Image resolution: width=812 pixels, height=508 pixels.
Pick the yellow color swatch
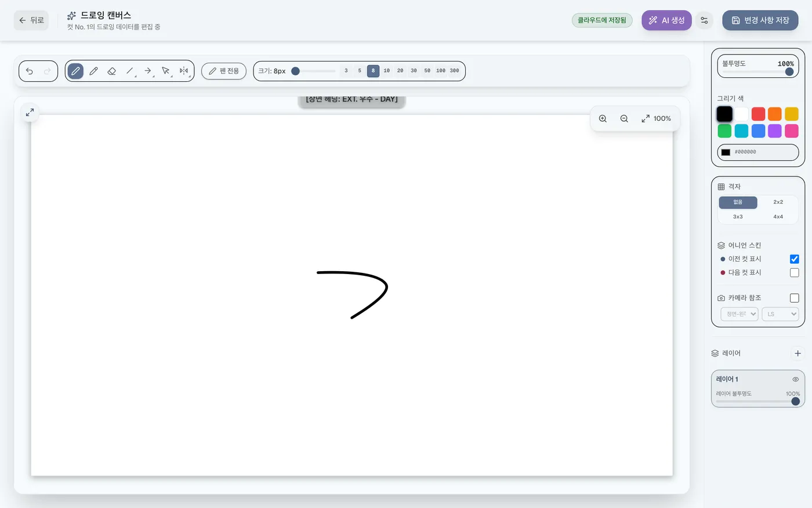click(792, 114)
